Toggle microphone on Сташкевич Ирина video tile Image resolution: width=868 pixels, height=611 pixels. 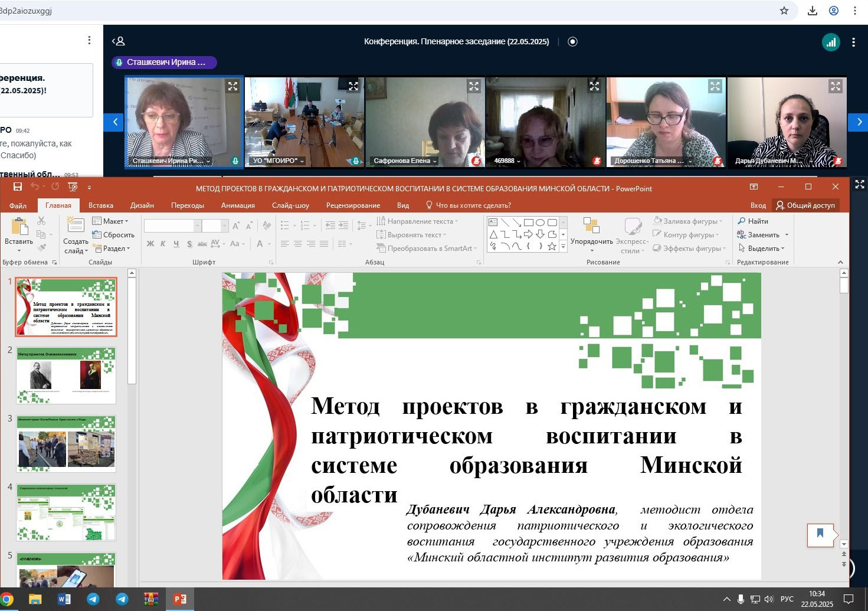click(x=235, y=161)
